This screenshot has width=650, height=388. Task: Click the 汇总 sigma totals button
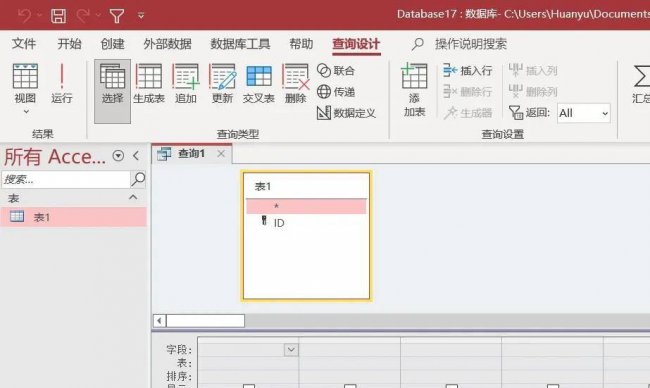641,83
